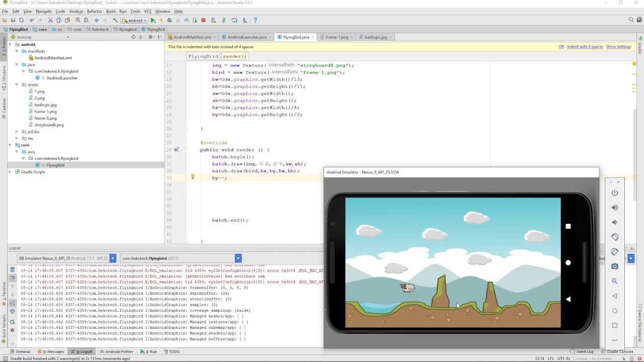
Task: Open the com.hekotech.flyingbird process dropdown
Action: tap(181, 258)
